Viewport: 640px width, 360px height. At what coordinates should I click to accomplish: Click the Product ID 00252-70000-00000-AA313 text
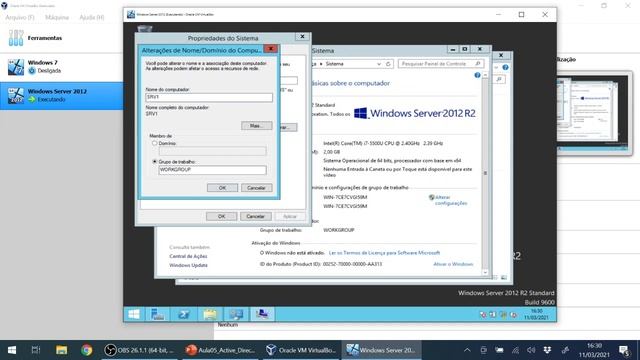[x=352, y=264]
